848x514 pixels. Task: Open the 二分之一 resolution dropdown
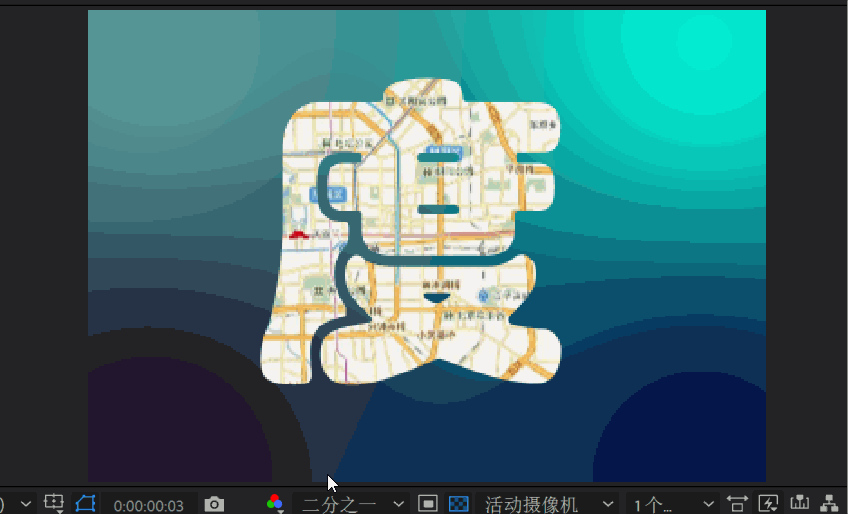353,504
